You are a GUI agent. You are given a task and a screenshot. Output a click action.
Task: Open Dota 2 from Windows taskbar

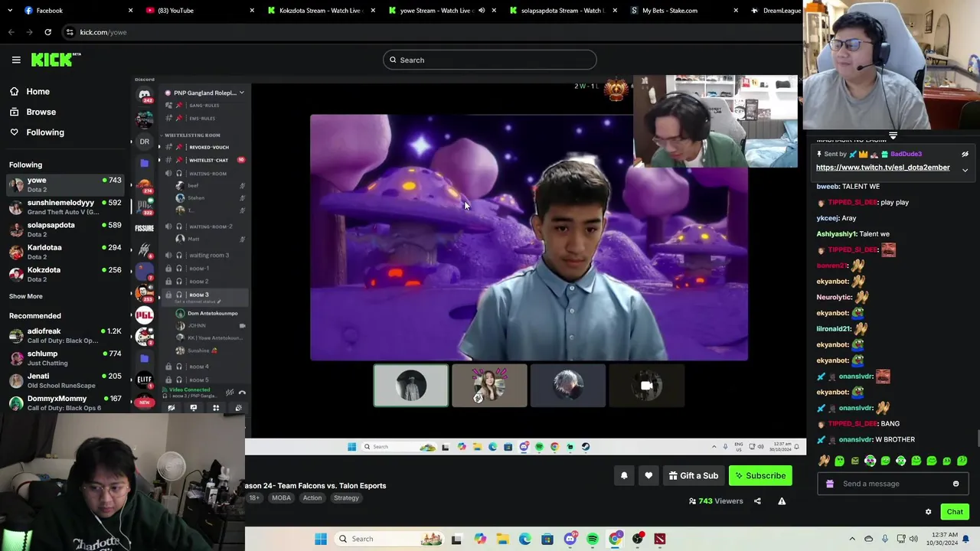(x=660, y=539)
